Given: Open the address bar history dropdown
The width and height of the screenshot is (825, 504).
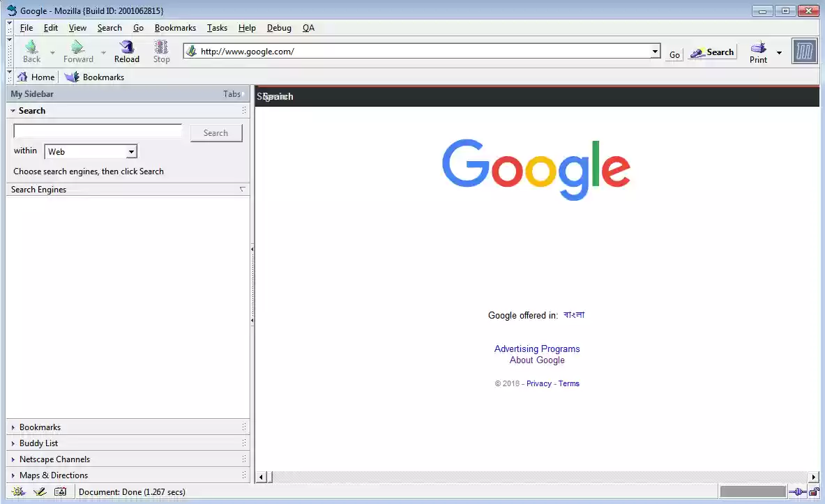Looking at the screenshot, I should [x=654, y=51].
